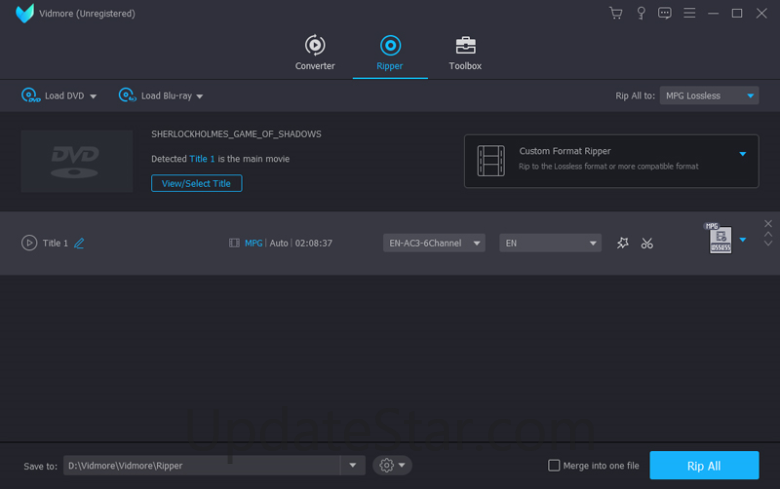Click the DVD disc thumbnail

[x=77, y=161]
